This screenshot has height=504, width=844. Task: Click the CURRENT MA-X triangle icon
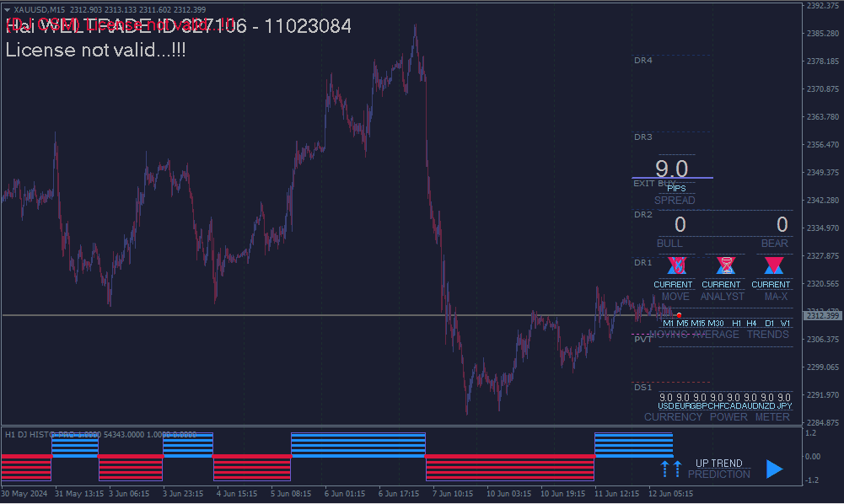pos(773,266)
